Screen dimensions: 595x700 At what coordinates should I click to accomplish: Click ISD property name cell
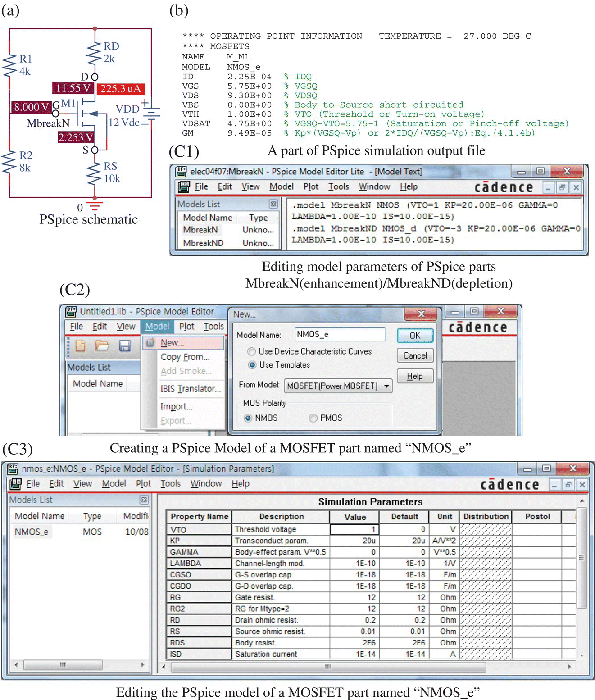coord(199,654)
